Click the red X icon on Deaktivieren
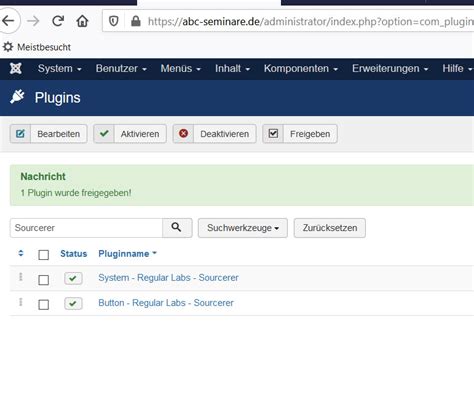Image resolution: width=474 pixels, height=419 pixels. tap(183, 134)
